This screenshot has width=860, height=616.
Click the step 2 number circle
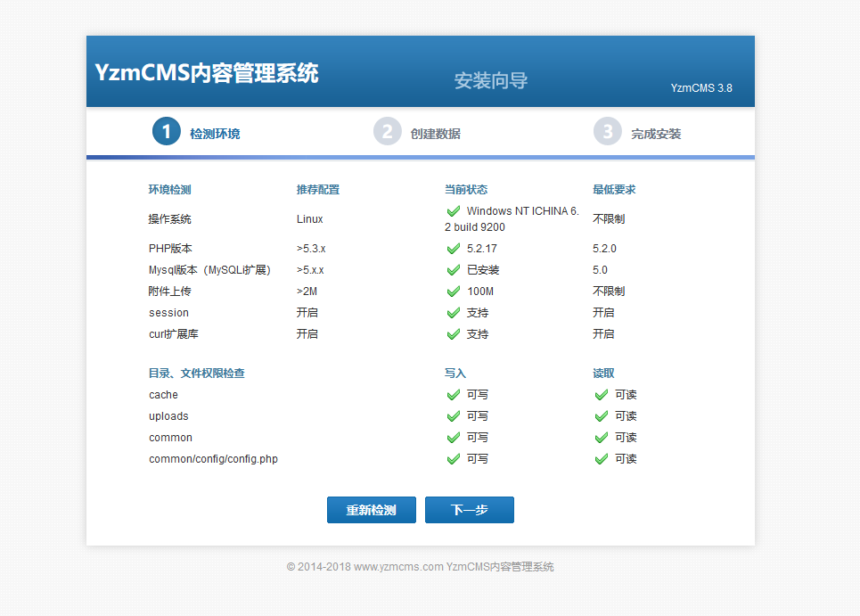coord(388,132)
